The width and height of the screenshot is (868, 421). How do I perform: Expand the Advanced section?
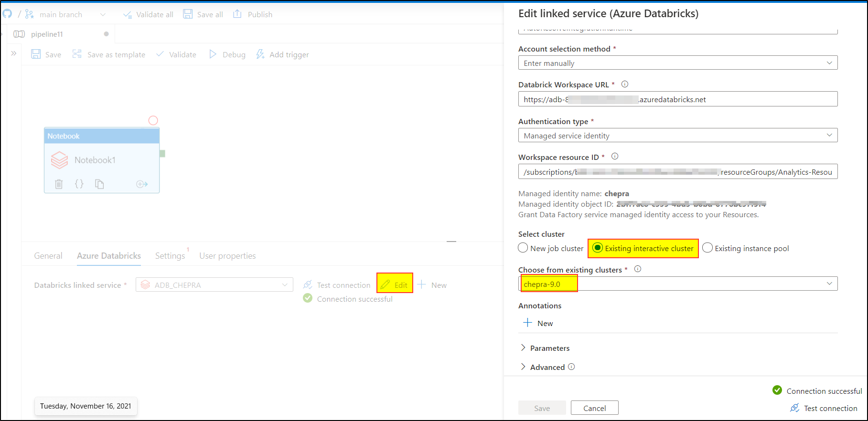(x=542, y=367)
